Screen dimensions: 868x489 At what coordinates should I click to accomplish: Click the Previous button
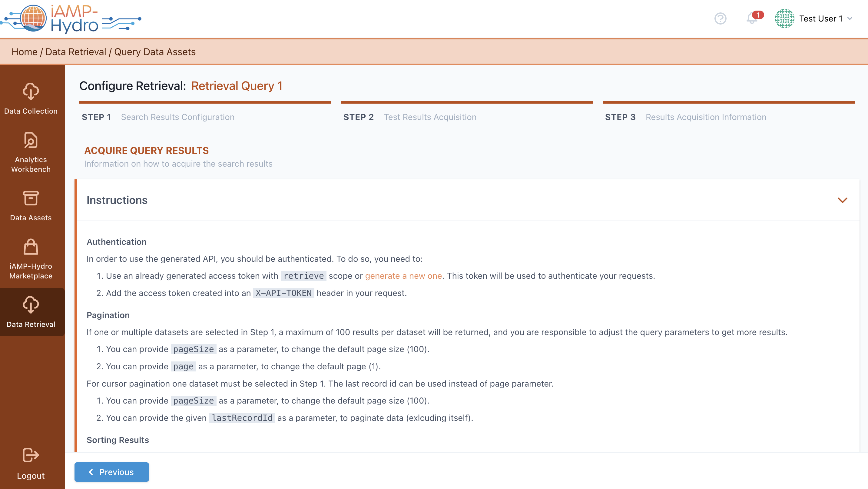111,472
